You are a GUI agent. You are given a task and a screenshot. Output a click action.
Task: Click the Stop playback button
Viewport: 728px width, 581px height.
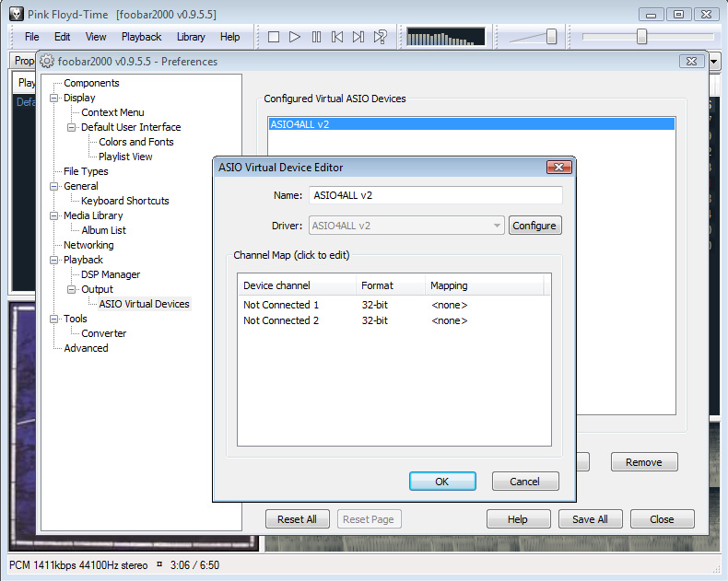pyautogui.click(x=274, y=37)
